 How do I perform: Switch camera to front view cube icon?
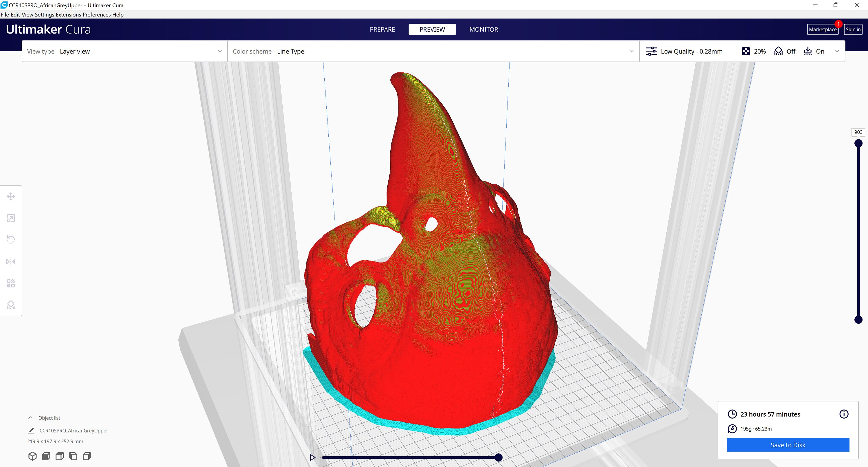(x=46, y=456)
